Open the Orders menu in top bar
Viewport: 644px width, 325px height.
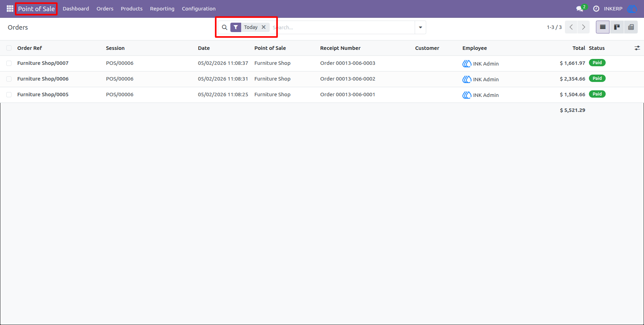click(105, 8)
